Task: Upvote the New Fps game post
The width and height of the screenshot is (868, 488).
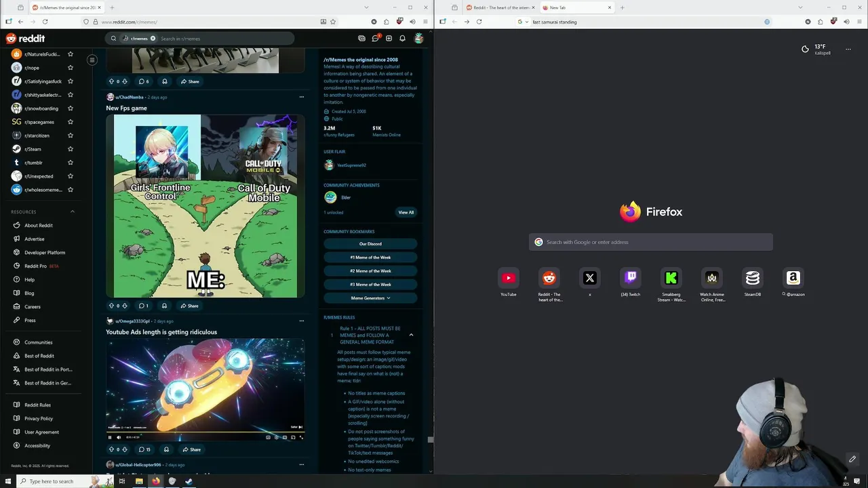Action: pos(111,306)
